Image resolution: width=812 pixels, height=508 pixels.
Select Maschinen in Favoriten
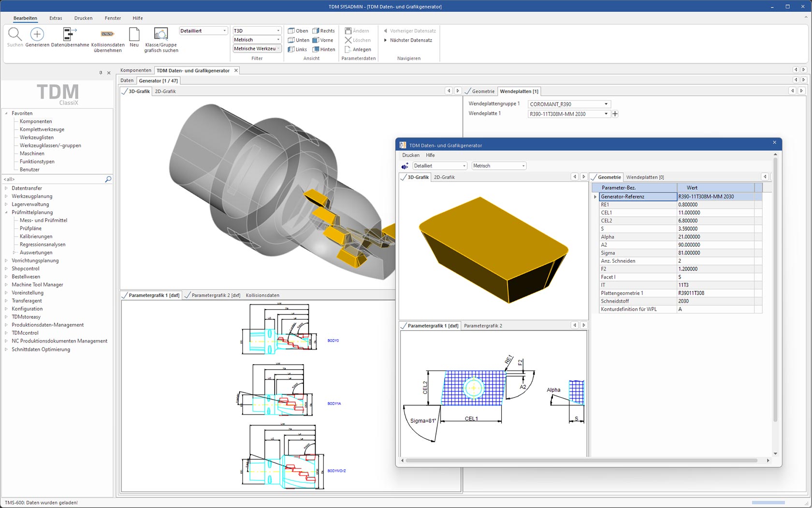pos(32,154)
